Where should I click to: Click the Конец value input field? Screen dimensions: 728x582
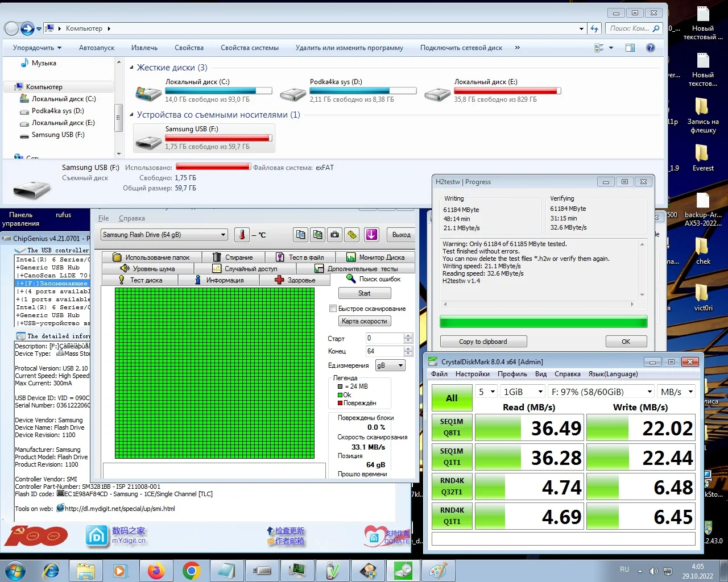pos(384,351)
